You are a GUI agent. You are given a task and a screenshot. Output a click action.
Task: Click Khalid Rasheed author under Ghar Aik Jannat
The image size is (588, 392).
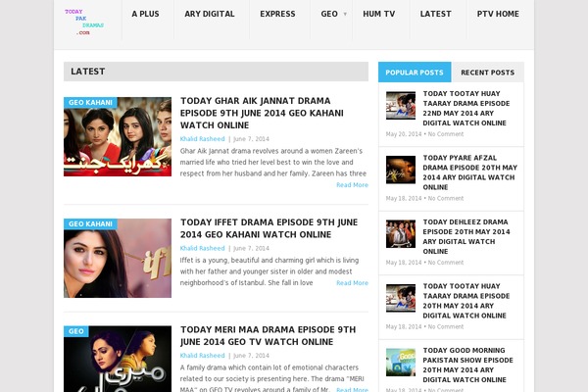pyautogui.click(x=203, y=139)
